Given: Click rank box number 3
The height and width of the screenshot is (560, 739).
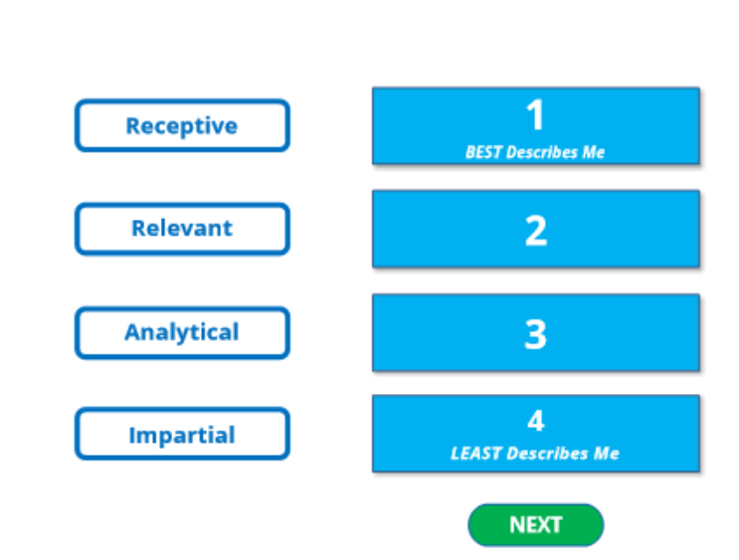Looking at the screenshot, I should click(536, 332).
